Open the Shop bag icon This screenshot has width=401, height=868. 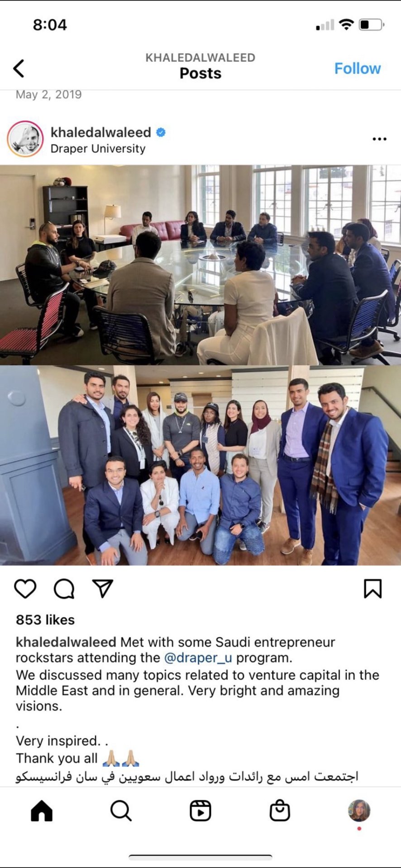(x=280, y=811)
